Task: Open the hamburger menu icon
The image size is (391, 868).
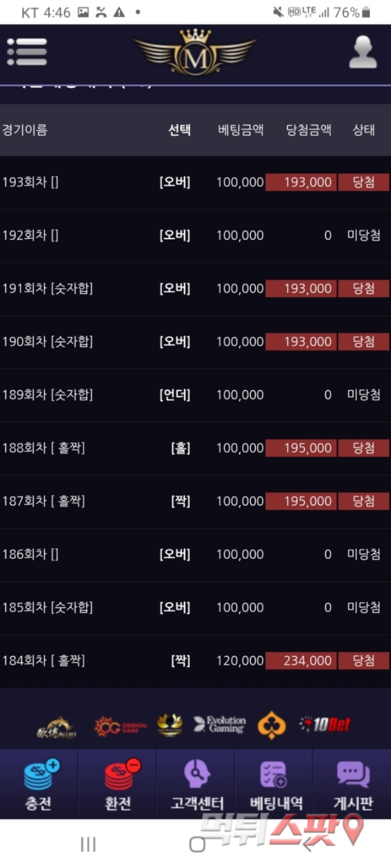Action: coord(27,52)
